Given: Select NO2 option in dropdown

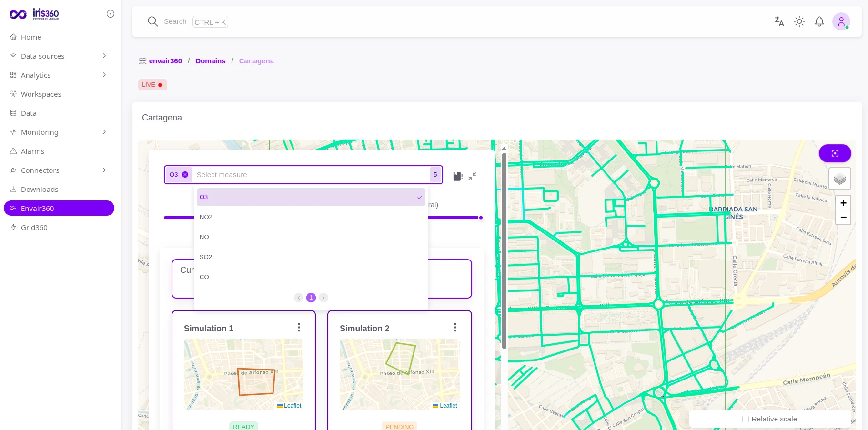Looking at the screenshot, I should [311, 217].
